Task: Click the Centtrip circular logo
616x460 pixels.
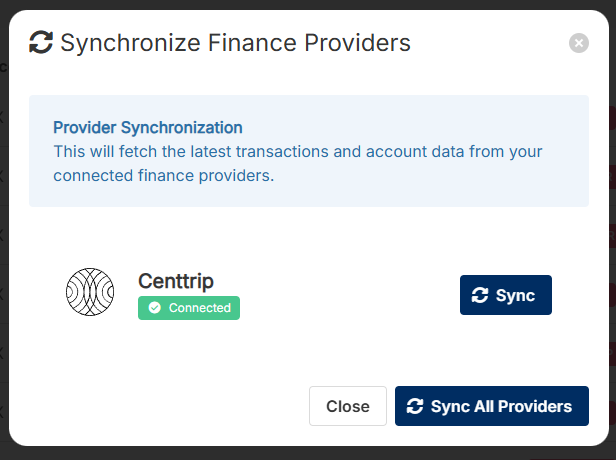Action: click(x=90, y=293)
